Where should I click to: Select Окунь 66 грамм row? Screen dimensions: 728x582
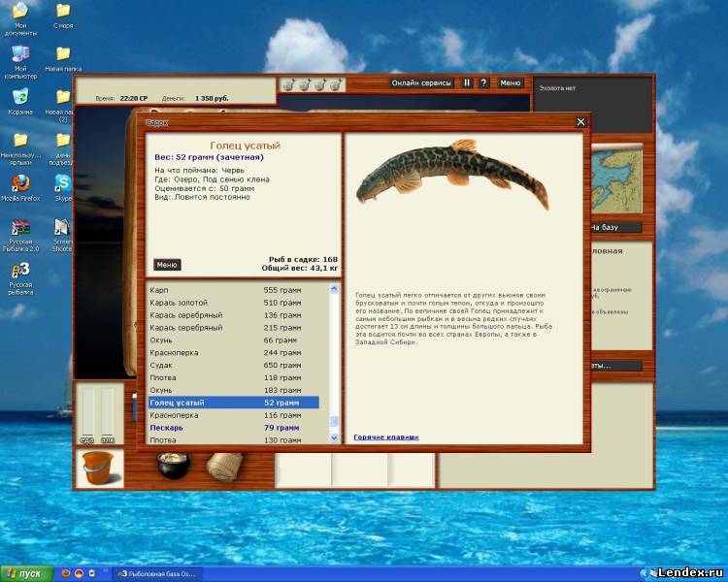pos(234,340)
